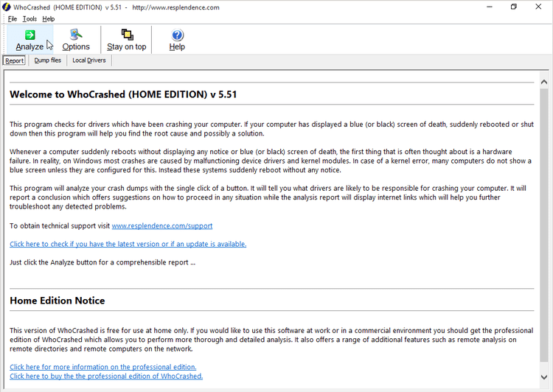Open the Help toolbar button
This screenshot has height=392, width=553.
pyautogui.click(x=177, y=40)
